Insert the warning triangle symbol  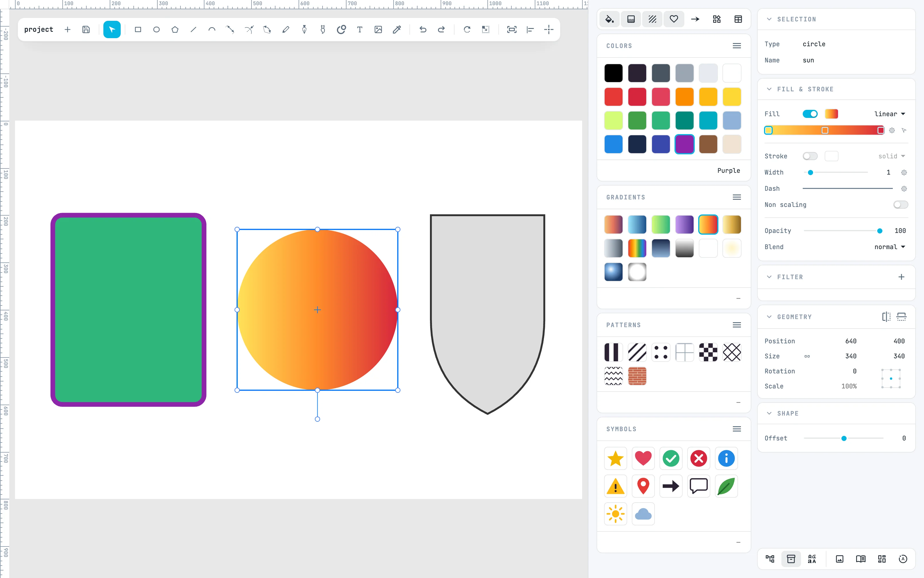coord(616,486)
